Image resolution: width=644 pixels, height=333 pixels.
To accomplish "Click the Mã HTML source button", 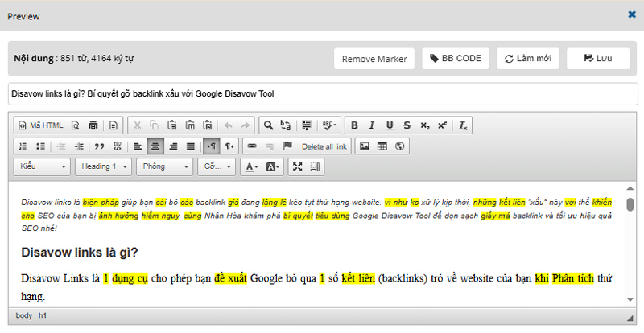I will point(41,125).
